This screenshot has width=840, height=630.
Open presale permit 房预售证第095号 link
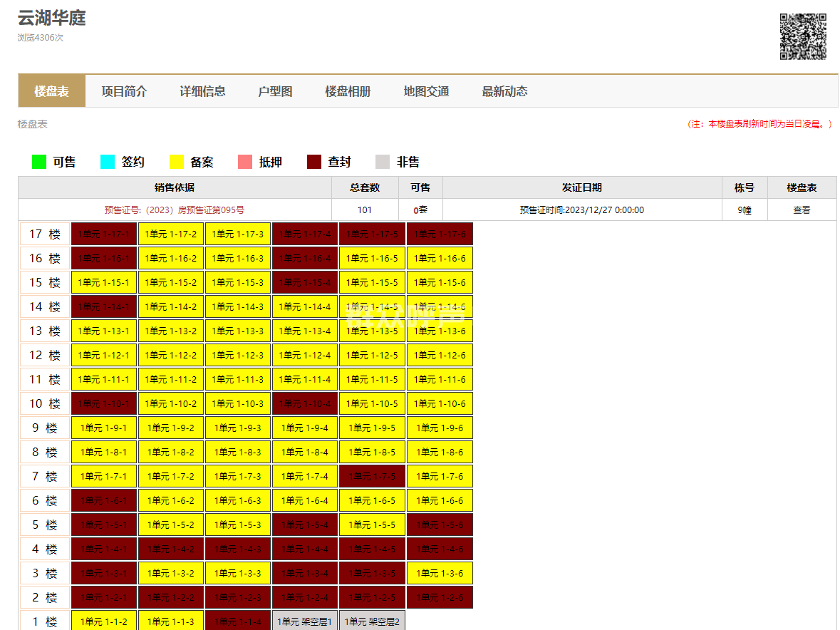[174, 210]
